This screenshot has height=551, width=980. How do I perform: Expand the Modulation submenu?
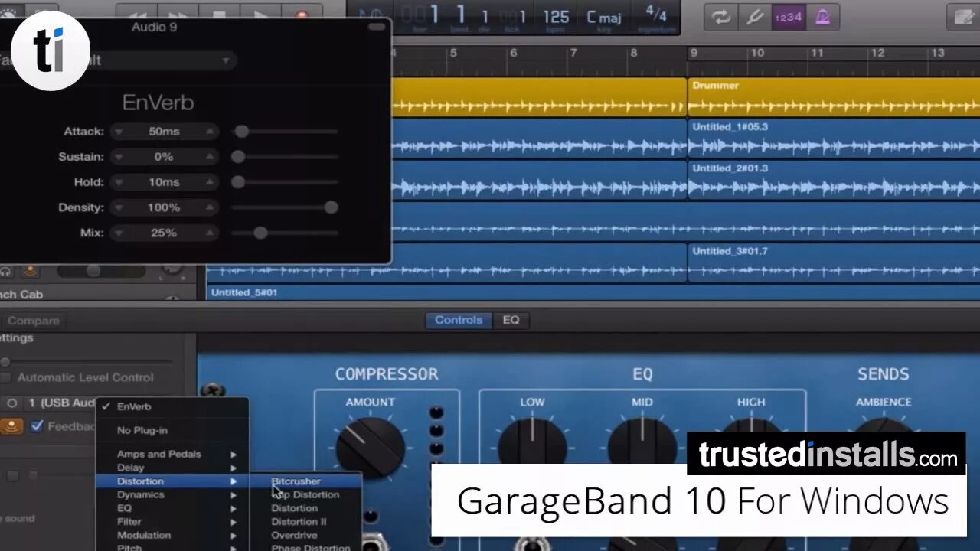coord(171,536)
